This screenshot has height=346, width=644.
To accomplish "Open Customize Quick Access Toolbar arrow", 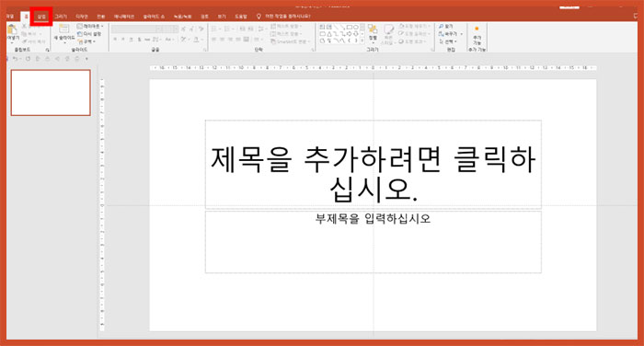I will click(x=86, y=59).
